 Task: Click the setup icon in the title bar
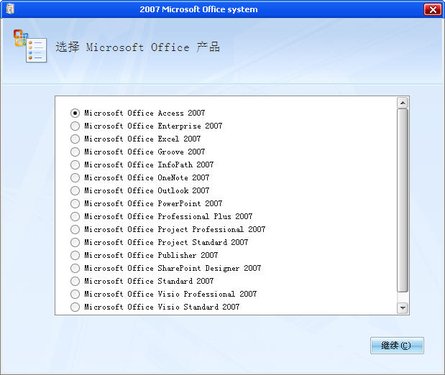coord(10,9)
